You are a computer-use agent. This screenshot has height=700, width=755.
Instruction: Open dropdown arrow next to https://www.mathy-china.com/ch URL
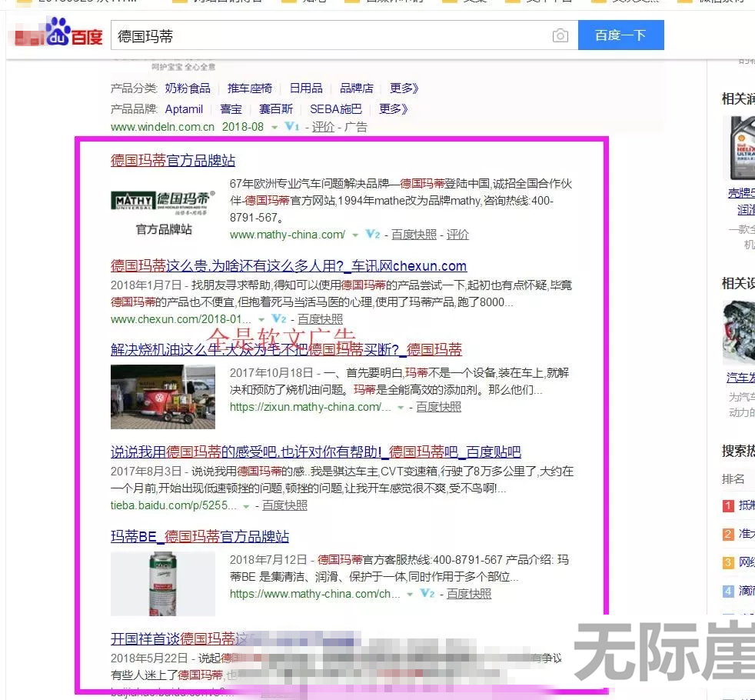410,595
